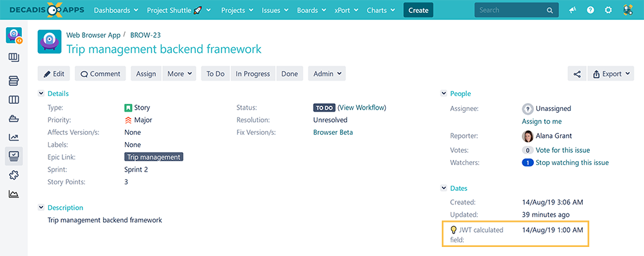Open the Export dropdown
This screenshot has width=644, height=256.
coord(611,74)
